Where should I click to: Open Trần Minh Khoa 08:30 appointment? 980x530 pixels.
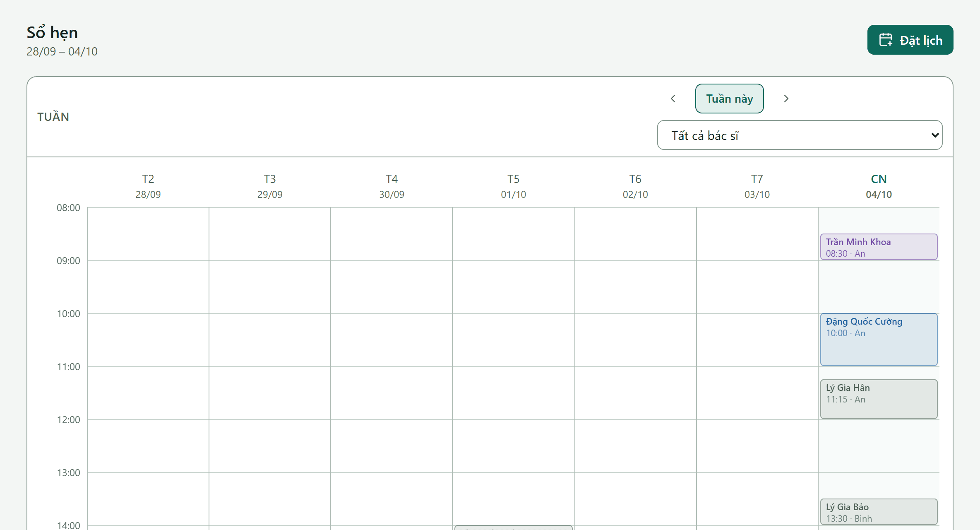click(879, 247)
